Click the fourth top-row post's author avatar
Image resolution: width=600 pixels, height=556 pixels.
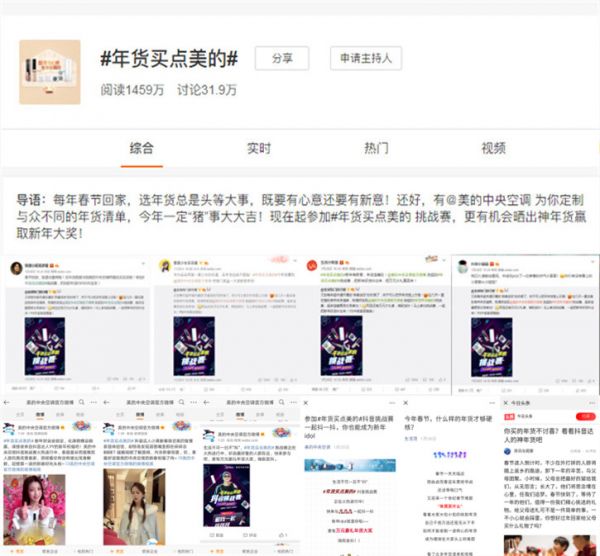[463, 266]
